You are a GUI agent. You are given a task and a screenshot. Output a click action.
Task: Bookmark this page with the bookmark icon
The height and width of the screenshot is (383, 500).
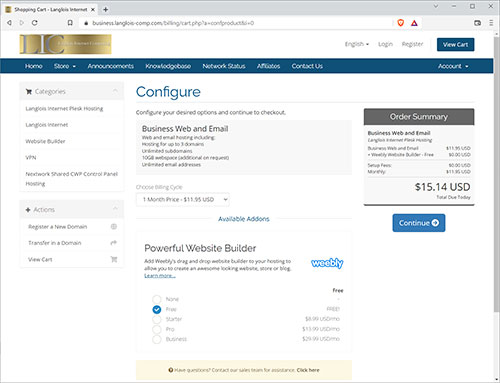pos(70,23)
